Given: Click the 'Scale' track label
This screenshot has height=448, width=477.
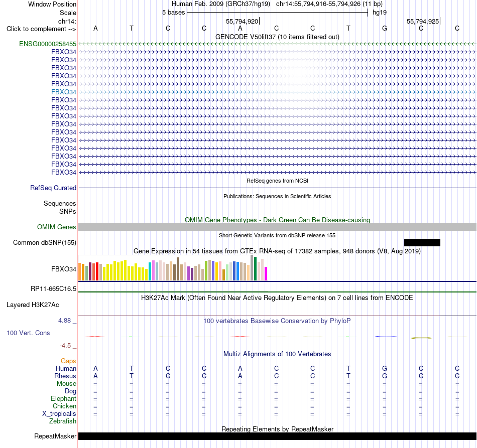Looking at the screenshot, I should 68,13.
